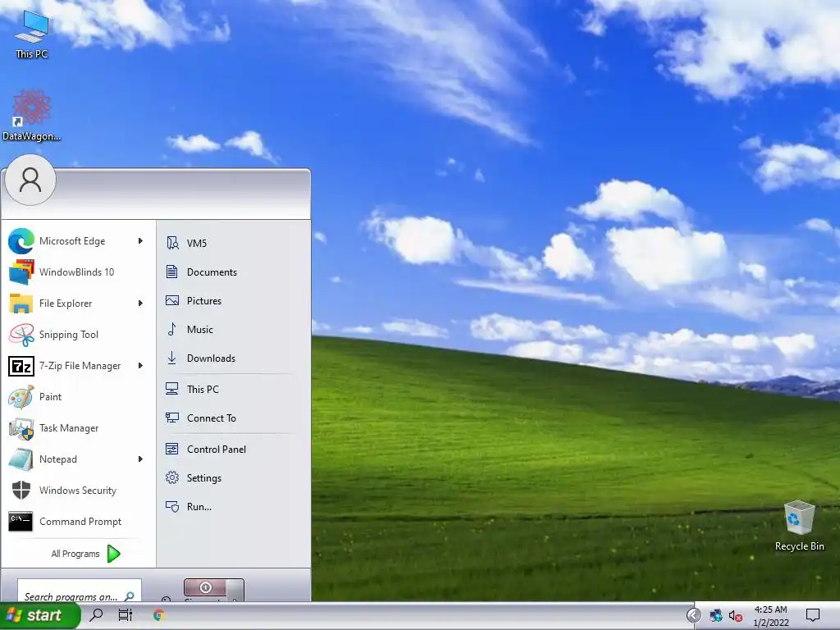Screen dimensions: 840x630
Task: Open Documents in right pane
Action: coord(230,272)
